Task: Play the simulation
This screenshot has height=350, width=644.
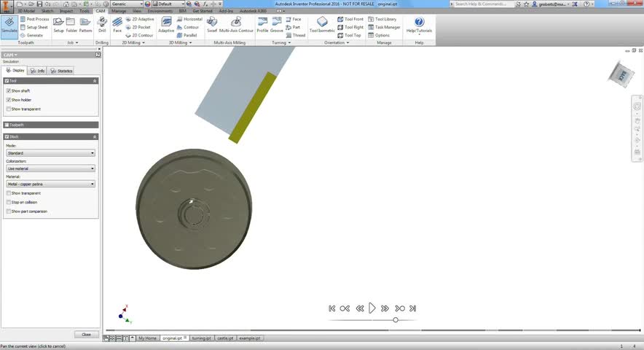Action: tap(372, 308)
